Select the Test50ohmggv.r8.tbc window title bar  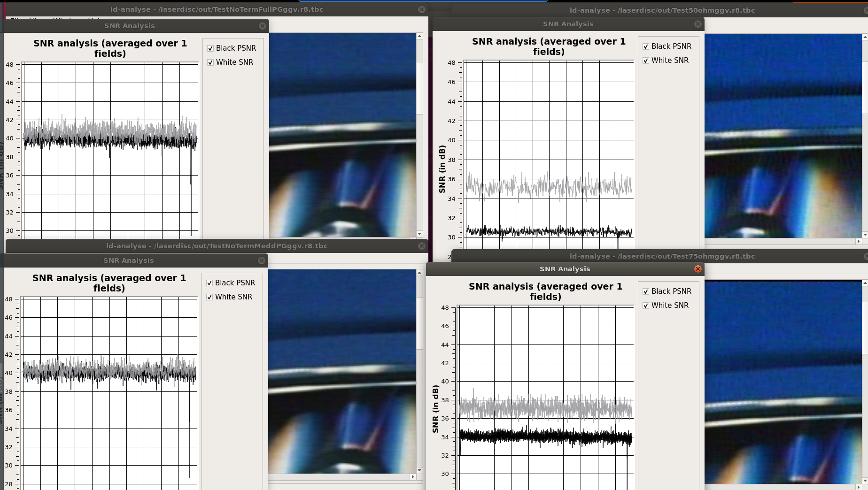(661, 10)
